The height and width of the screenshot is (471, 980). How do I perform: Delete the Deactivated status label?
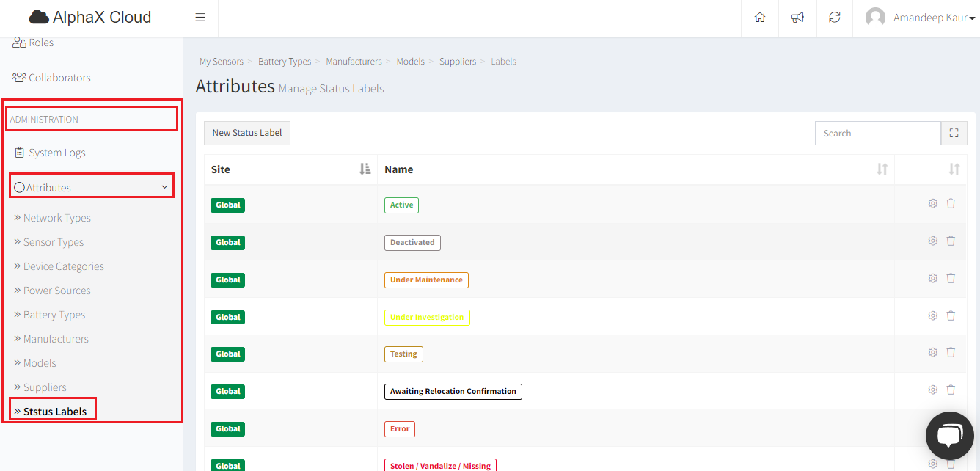tap(951, 241)
